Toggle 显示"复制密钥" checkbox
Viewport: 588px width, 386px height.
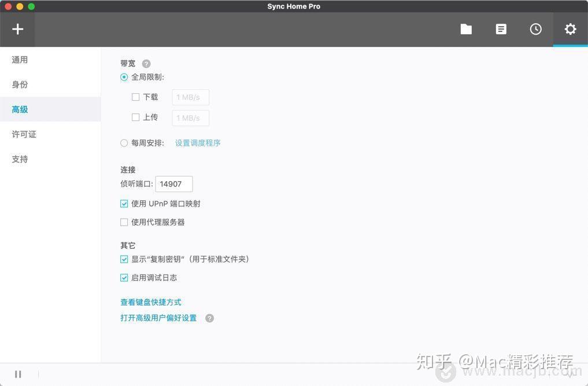pyautogui.click(x=124, y=259)
